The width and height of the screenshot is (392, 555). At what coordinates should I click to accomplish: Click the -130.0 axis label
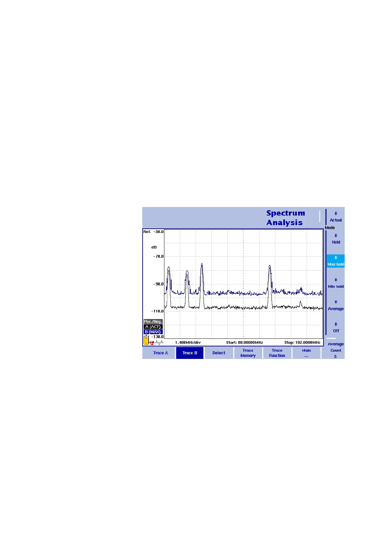coord(157,337)
